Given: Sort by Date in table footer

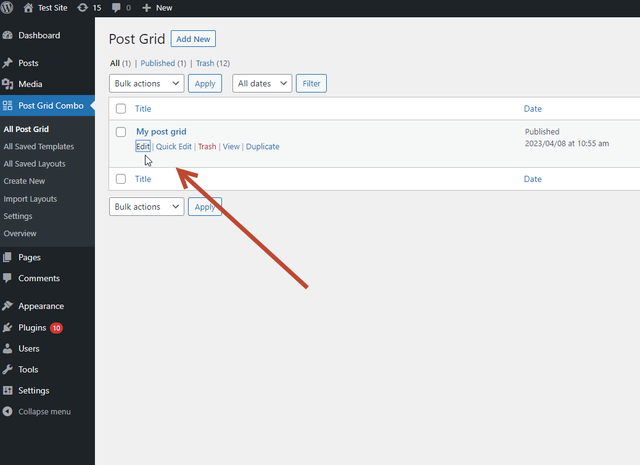Looking at the screenshot, I should point(533,179).
